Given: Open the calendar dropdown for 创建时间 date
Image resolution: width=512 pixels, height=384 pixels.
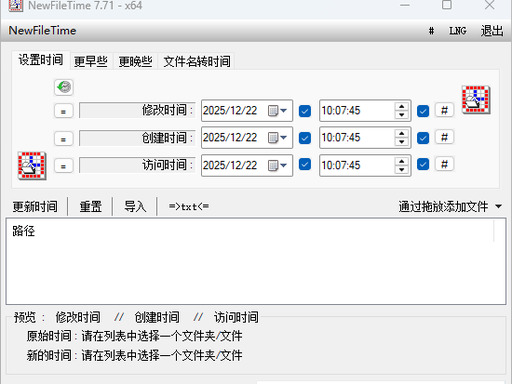Looking at the screenshot, I should click(277, 138).
